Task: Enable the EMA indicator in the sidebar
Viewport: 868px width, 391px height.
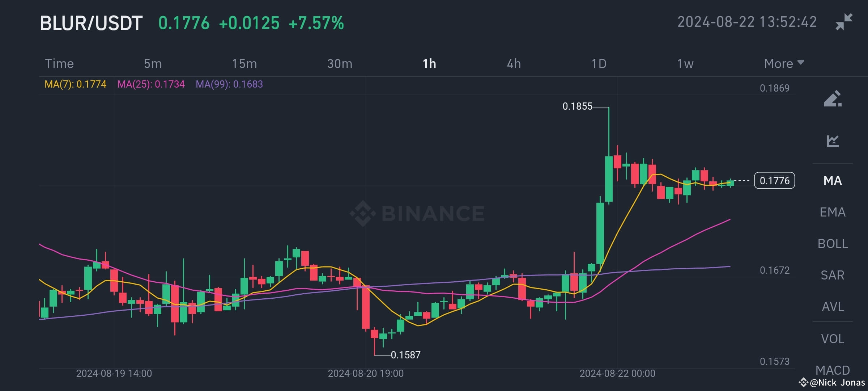Action: click(833, 212)
